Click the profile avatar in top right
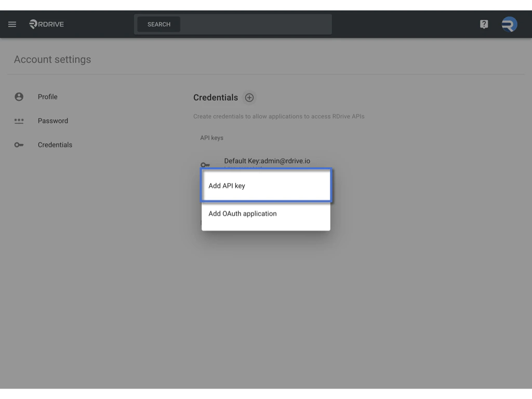Viewport: 532px width, 399px height. pyautogui.click(x=509, y=24)
